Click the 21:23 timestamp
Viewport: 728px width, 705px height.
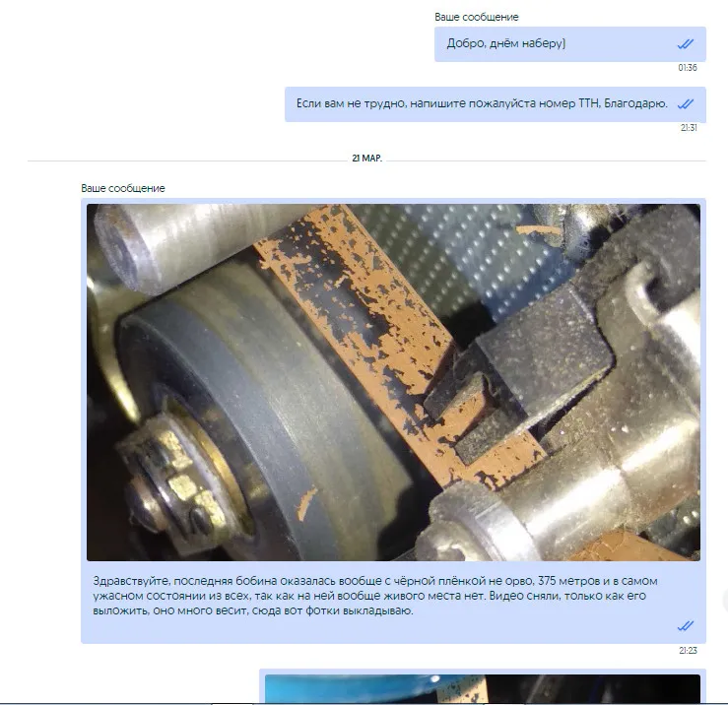click(x=688, y=650)
